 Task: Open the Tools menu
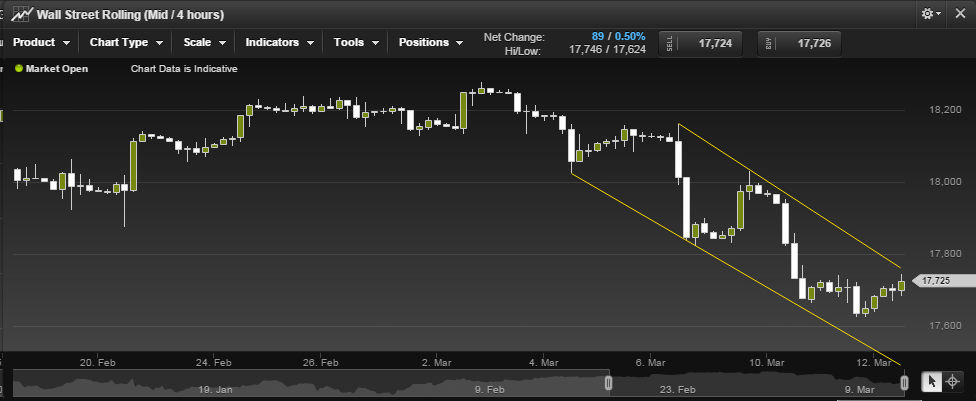pos(357,42)
